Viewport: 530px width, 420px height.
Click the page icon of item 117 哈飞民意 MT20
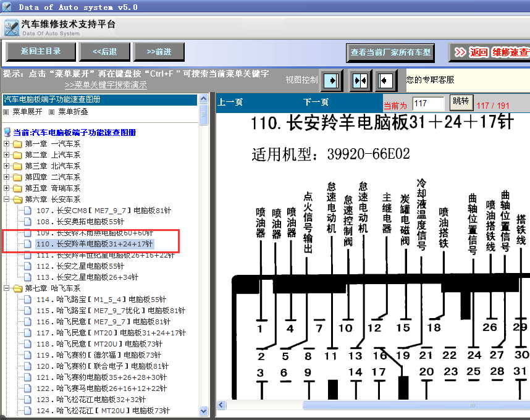(x=28, y=333)
